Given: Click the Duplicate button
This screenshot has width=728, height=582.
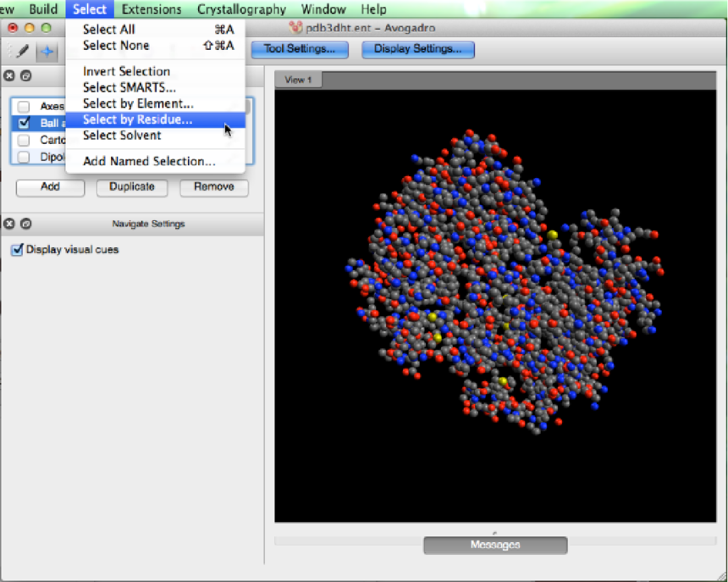Looking at the screenshot, I should pyautogui.click(x=131, y=187).
